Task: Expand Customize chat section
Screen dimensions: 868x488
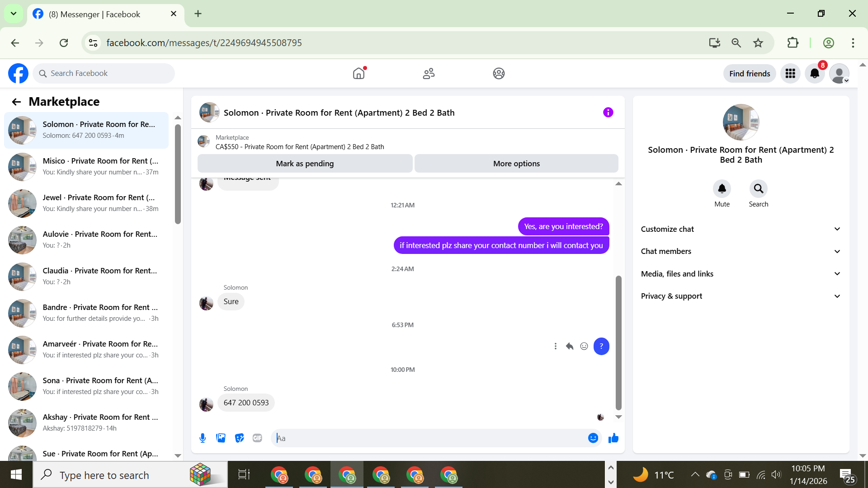Action: 741,229
